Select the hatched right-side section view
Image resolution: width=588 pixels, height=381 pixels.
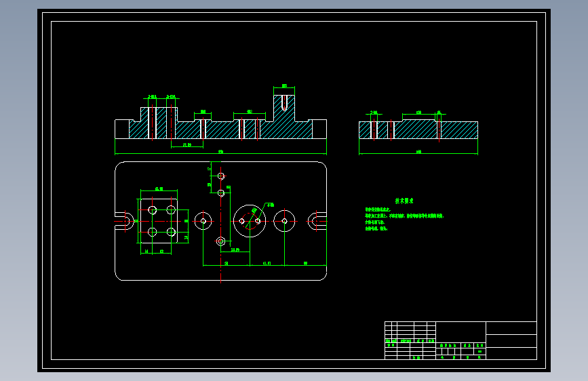tap(418, 129)
